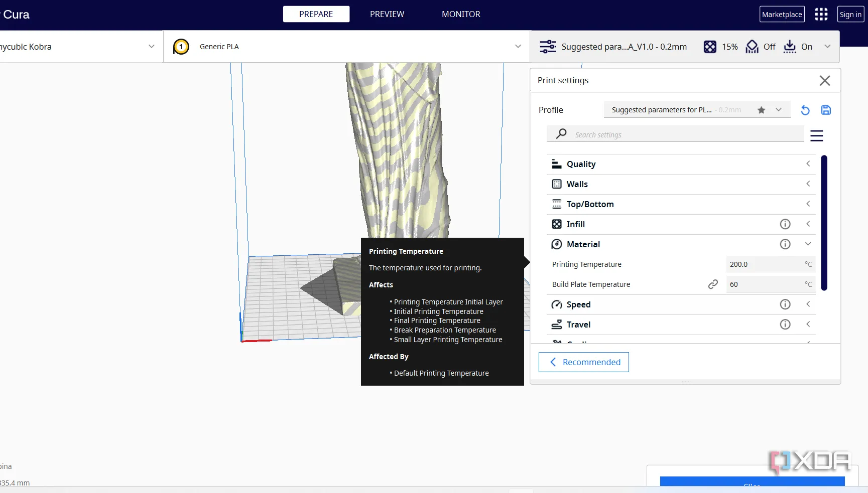Open the Marketplace
The height and width of the screenshot is (493, 868).
tap(782, 14)
